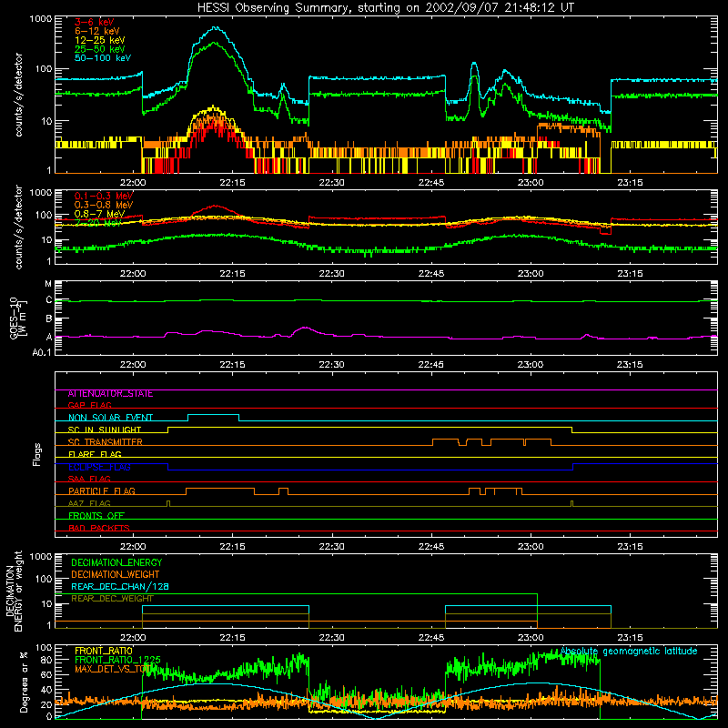Select the BAD_PACKETS flag label
Screen dimensions: 728x728
click(99, 528)
